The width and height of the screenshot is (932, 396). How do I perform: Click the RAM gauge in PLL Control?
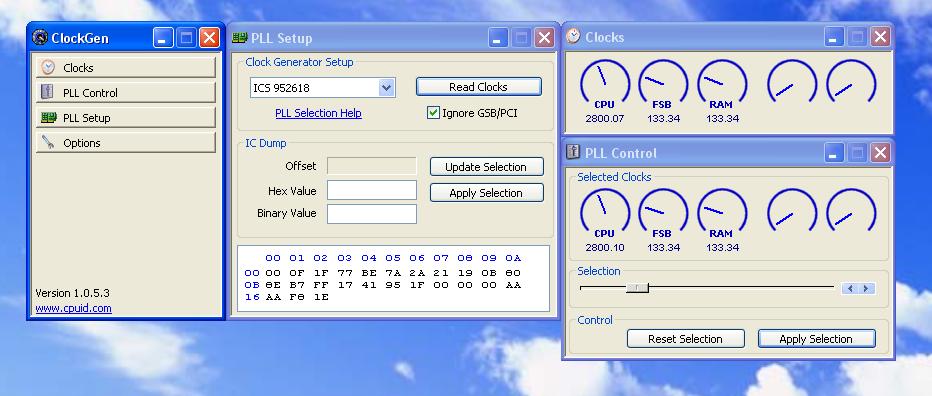click(x=722, y=213)
